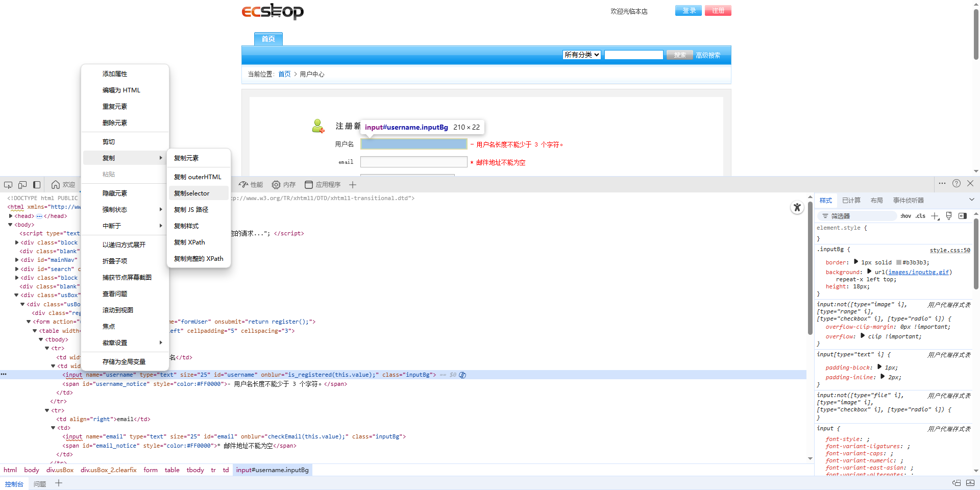Click the node ellipsis actions icon
Image resolution: width=980 pixels, height=490 pixels.
pyautogui.click(x=4, y=374)
